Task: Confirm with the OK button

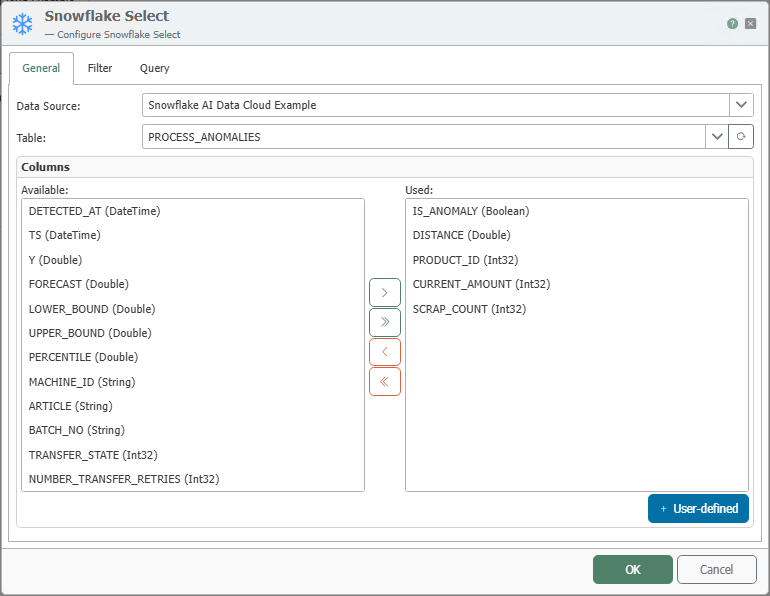Action: click(x=632, y=569)
